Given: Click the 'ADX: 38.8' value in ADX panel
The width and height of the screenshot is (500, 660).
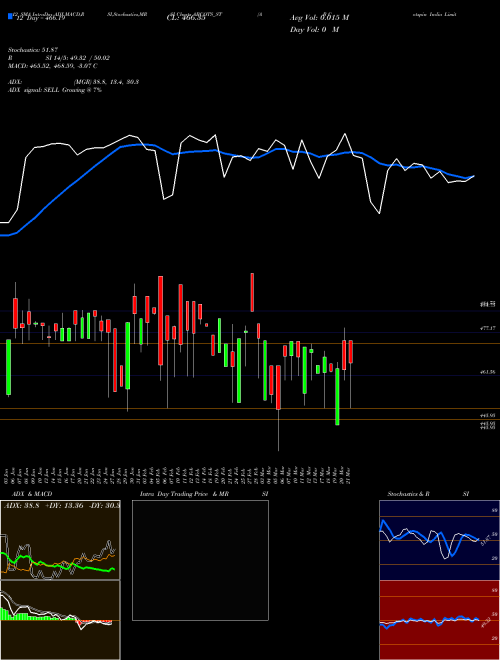Looking at the screenshot, I should click(x=21, y=506).
